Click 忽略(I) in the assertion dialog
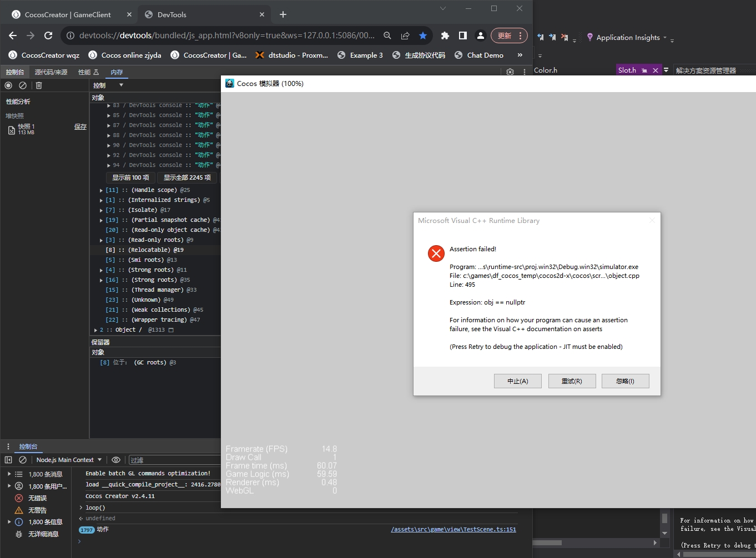 pyautogui.click(x=626, y=381)
